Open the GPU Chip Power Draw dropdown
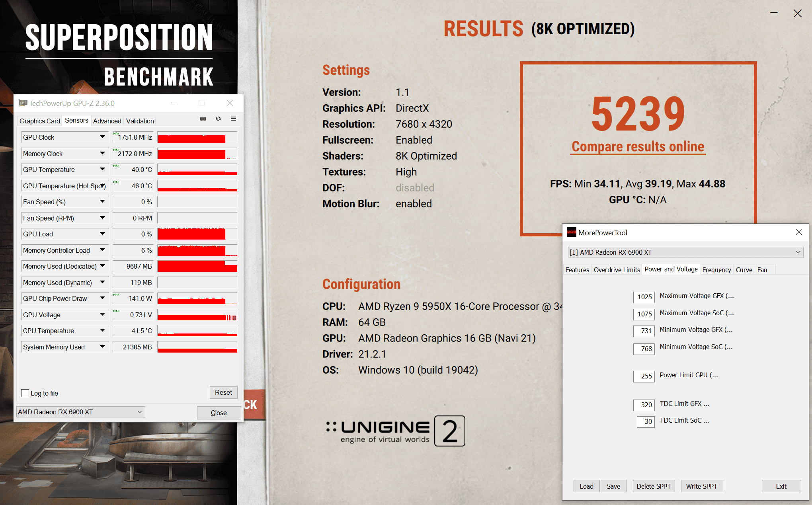Screen dimensions: 812x505 click(102, 298)
